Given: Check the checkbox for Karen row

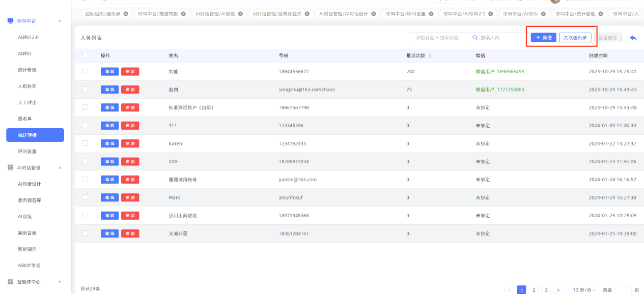Looking at the screenshot, I should point(85,143).
